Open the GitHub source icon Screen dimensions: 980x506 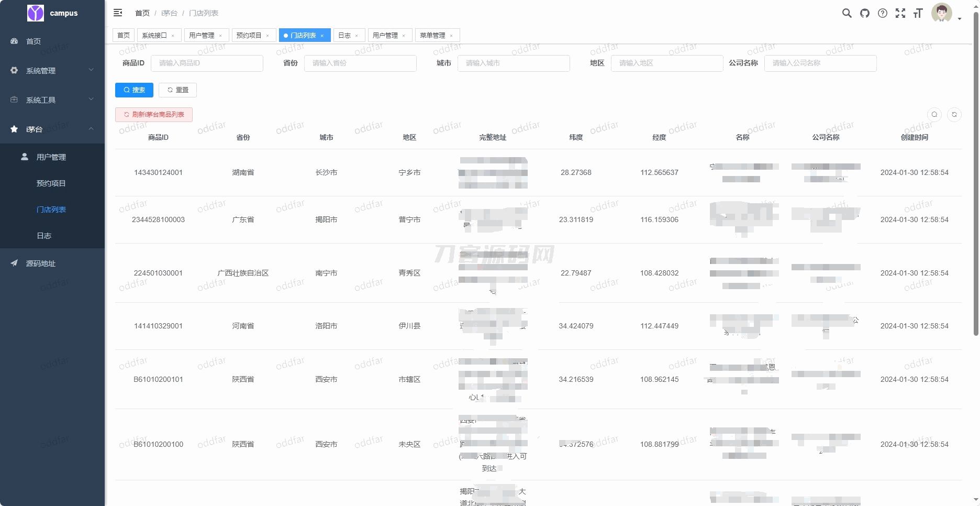click(865, 13)
